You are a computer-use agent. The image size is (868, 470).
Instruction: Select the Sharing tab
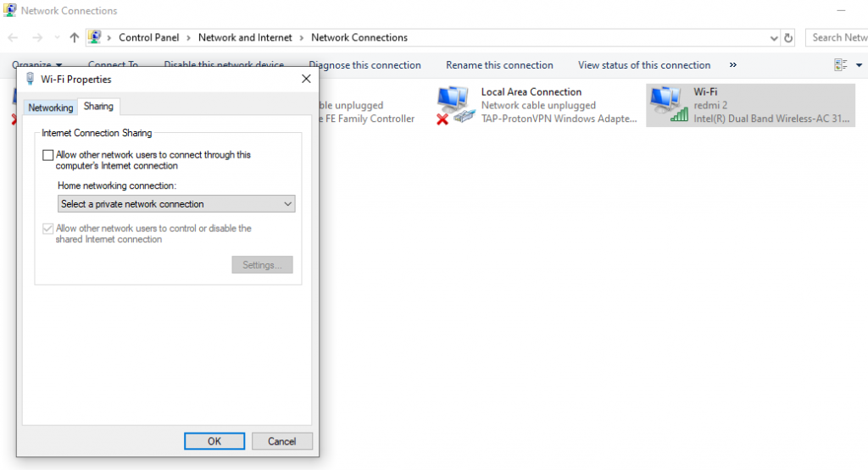tap(98, 106)
